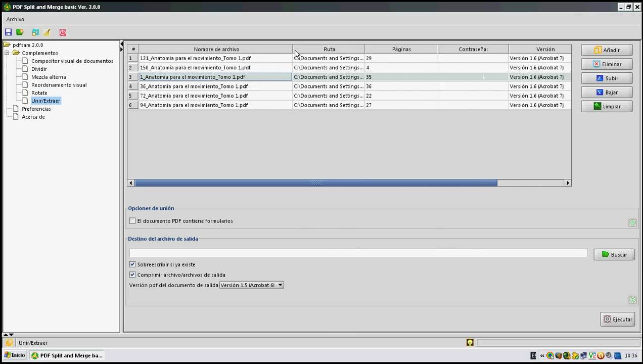Click the ES language indicator in tray
643x364 pixels.
coord(533,355)
